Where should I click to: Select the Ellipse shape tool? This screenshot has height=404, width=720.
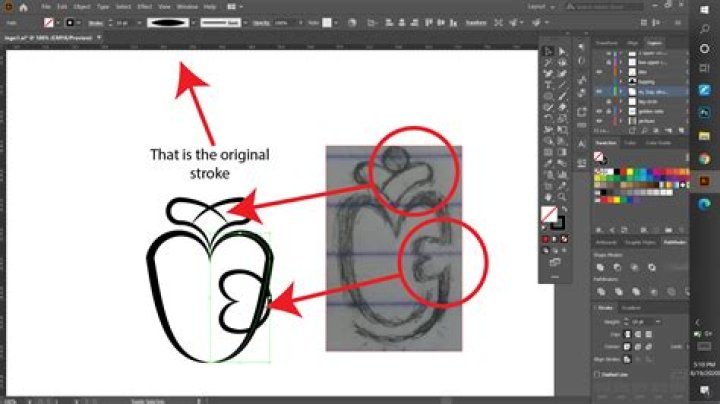548,96
